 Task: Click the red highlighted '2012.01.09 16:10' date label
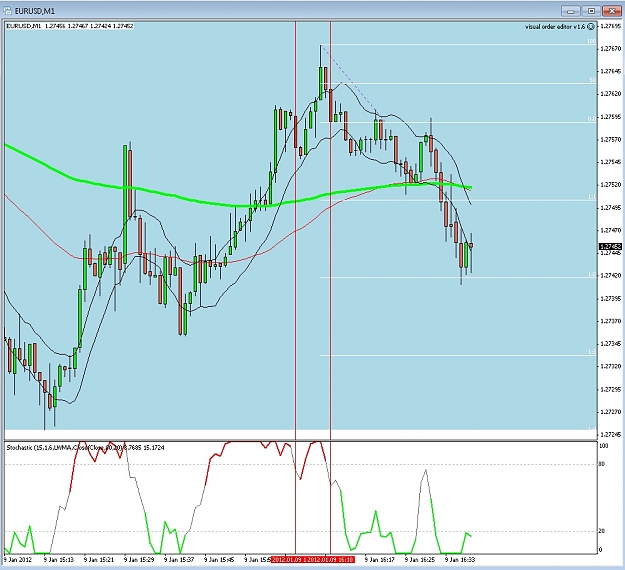tap(332, 560)
